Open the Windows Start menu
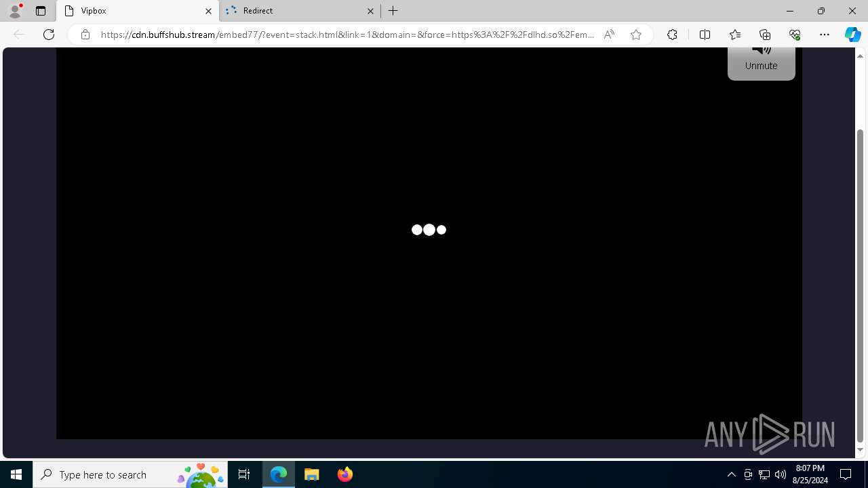 coord(16,474)
